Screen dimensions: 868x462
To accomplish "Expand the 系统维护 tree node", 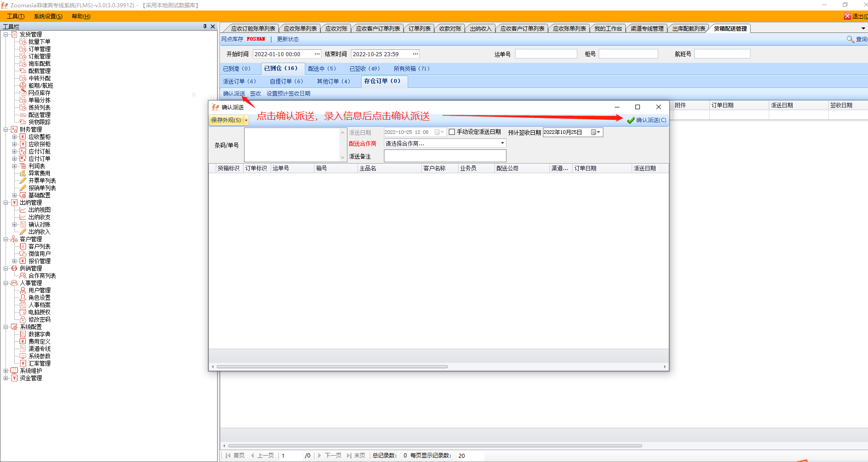I will click(x=6, y=371).
